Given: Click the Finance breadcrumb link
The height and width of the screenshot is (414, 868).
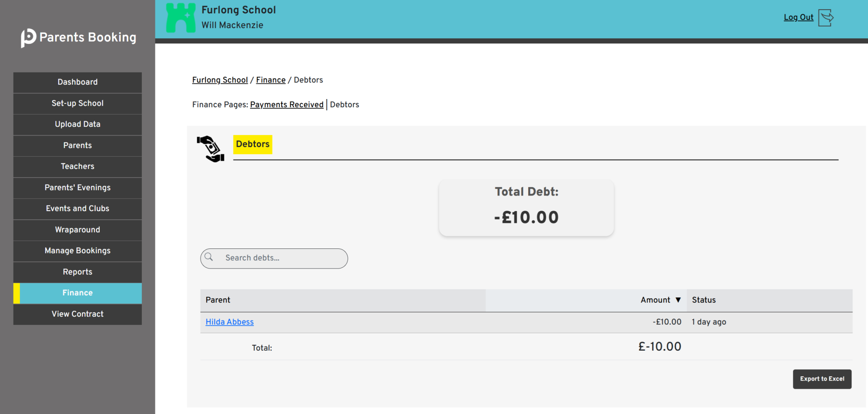Looking at the screenshot, I should click(270, 80).
